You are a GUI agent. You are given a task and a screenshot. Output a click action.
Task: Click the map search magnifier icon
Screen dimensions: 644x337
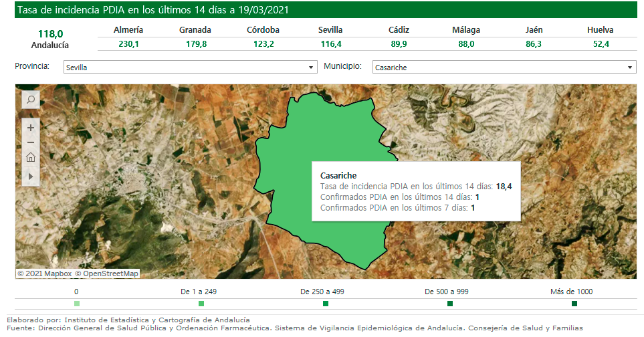point(31,100)
